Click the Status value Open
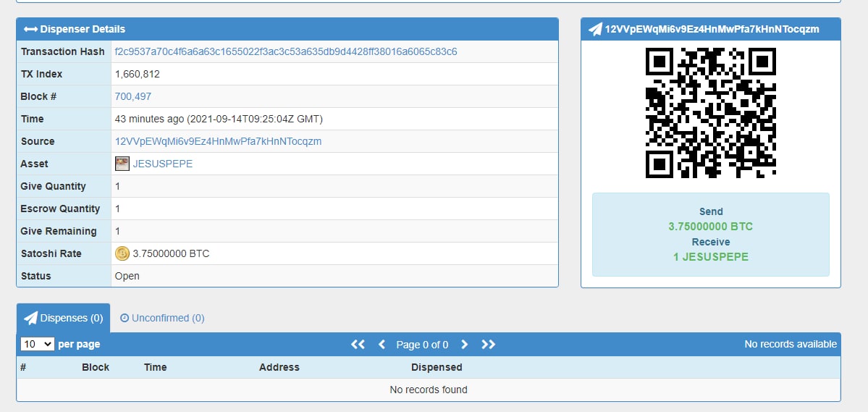Screen dimensions: 868x412 coord(127,277)
